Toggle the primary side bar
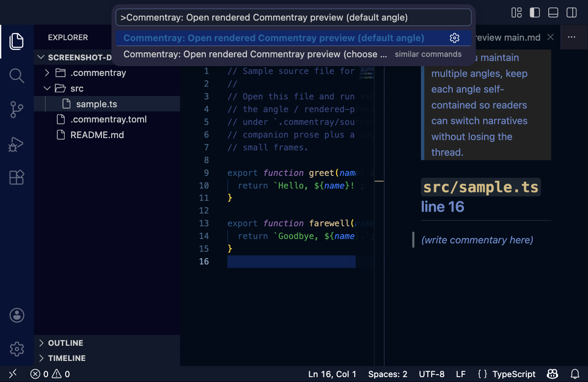The image size is (588, 382). coord(535,12)
